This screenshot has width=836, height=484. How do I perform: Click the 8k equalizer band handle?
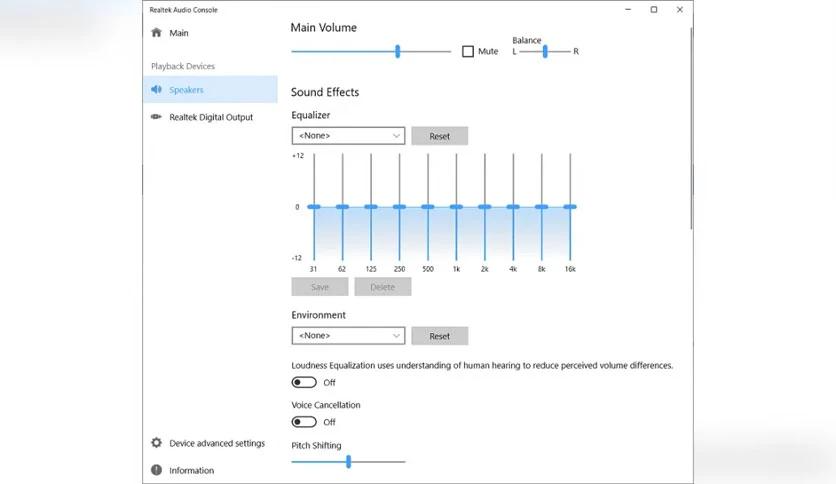[542, 207]
